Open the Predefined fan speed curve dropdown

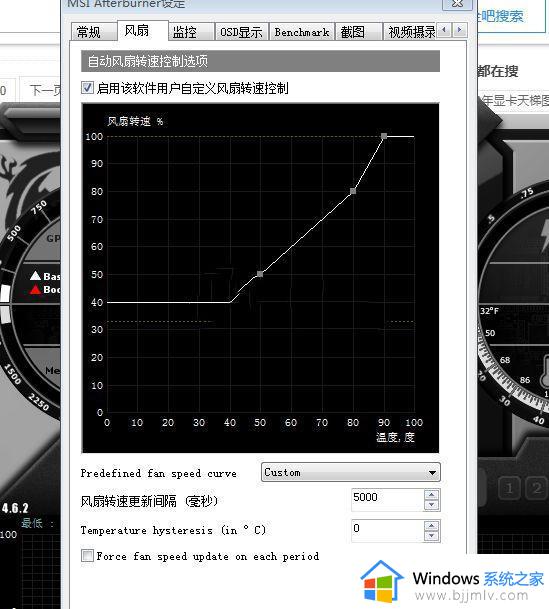351,472
